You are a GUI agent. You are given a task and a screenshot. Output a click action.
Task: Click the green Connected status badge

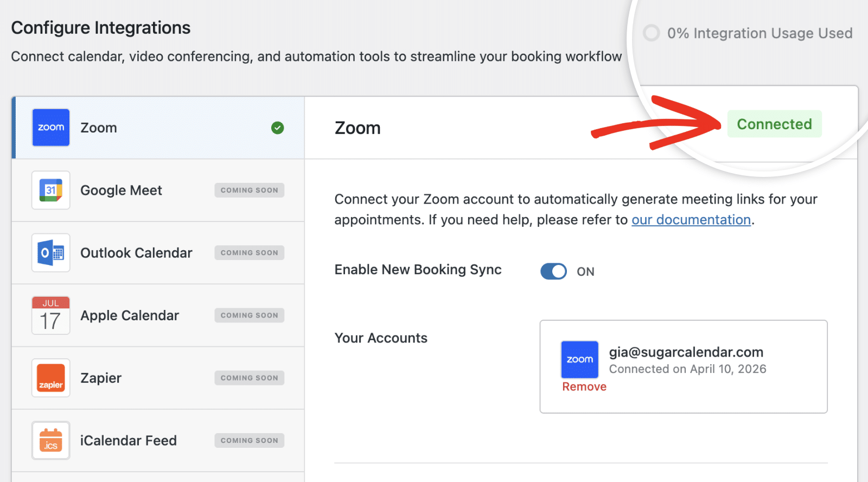click(775, 124)
